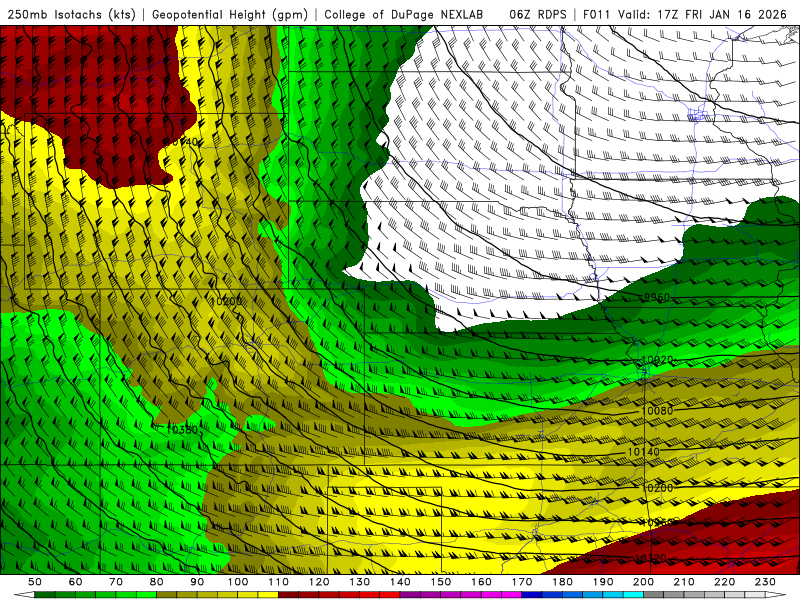Click the 170 knot color bar label
This screenshot has width=800, height=600.
(x=521, y=582)
